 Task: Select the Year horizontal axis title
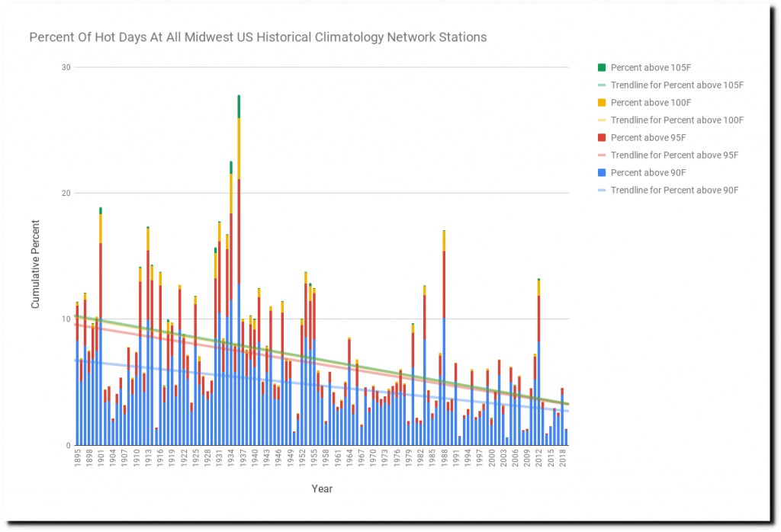click(x=321, y=489)
